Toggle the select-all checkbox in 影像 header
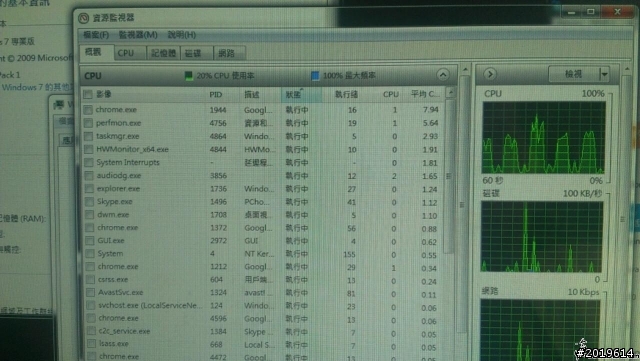This screenshot has height=361, width=640. [x=87, y=94]
